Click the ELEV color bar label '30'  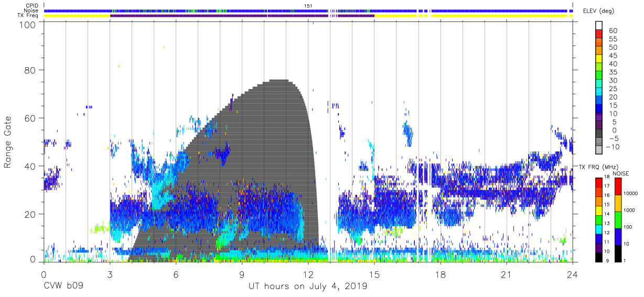pyautogui.click(x=613, y=80)
